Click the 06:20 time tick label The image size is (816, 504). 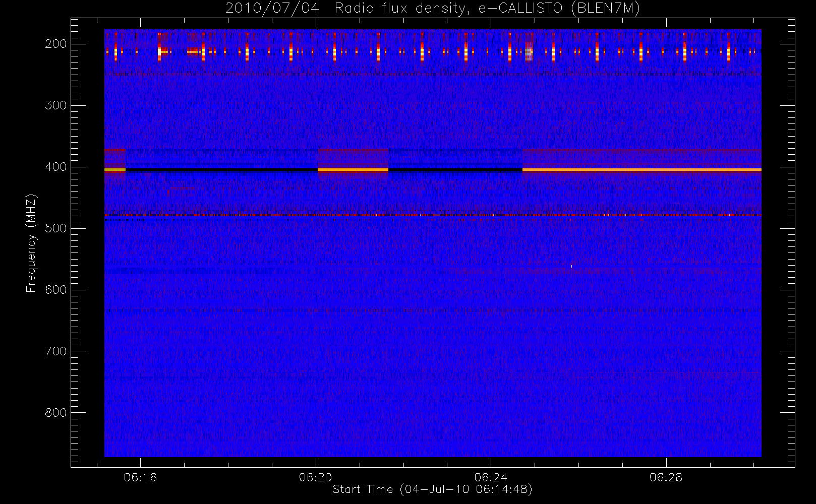(316, 477)
